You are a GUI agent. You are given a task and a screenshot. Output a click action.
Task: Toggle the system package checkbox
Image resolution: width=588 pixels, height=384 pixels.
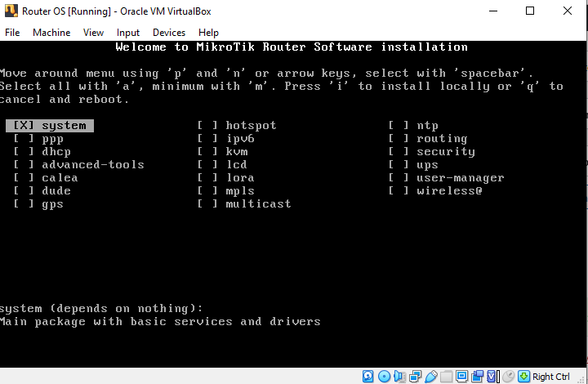pyautogui.click(x=24, y=125)
